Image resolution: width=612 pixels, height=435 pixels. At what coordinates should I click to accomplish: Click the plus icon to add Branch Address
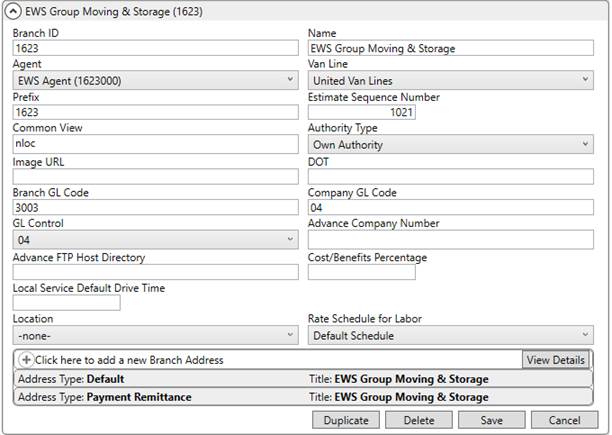[x=26, y=360]
